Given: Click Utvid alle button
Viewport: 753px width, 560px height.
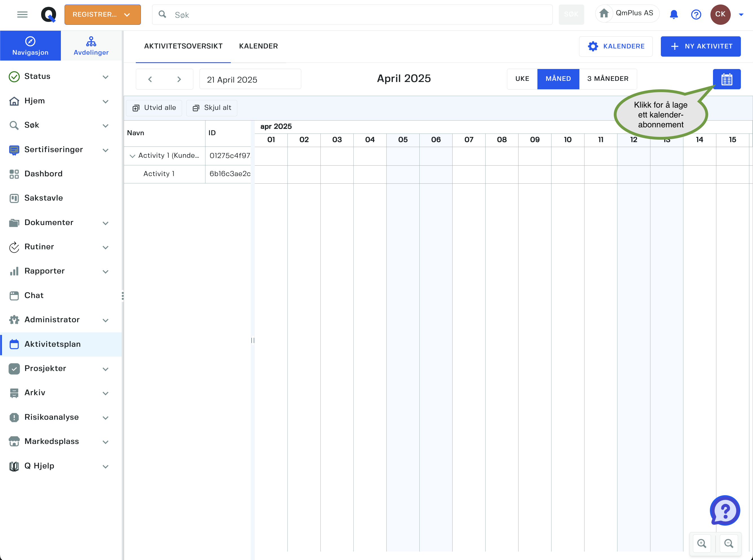Looking at the screenshot, I should click(x=154, y=108).
